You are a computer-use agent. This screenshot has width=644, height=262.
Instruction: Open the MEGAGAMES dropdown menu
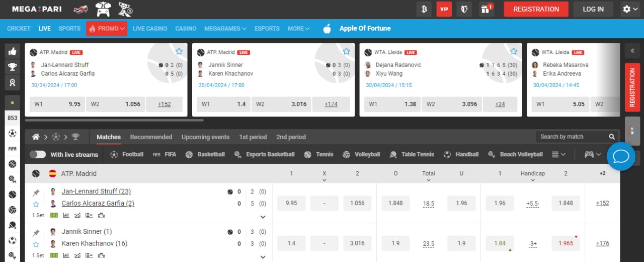click(x=226, y=29)
